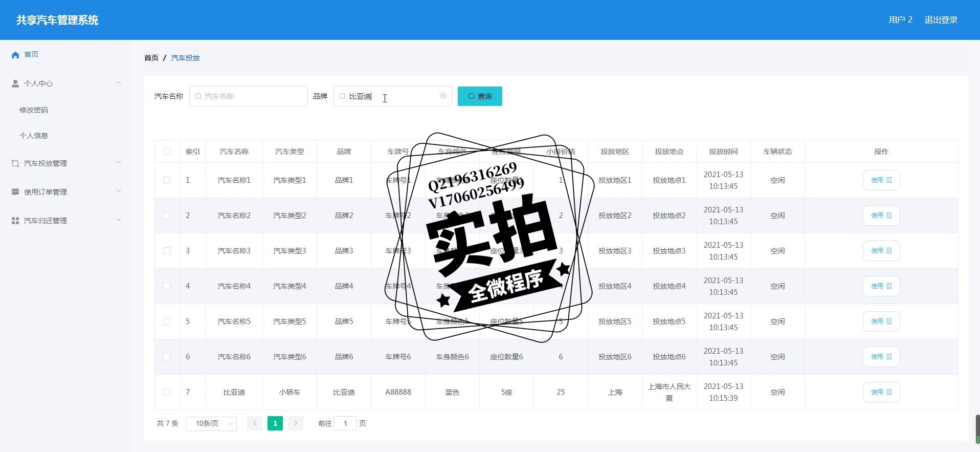This screenshot has height=452, width=980.
Task: Click search icon inside 品牌 field
Action: coord(343,96)
